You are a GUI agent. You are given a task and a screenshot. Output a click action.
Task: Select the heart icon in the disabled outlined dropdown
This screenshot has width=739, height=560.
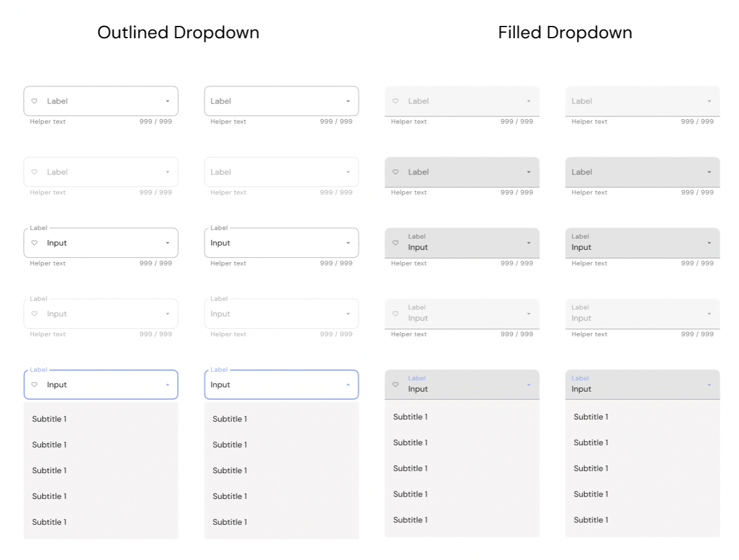tap(35, 172)
